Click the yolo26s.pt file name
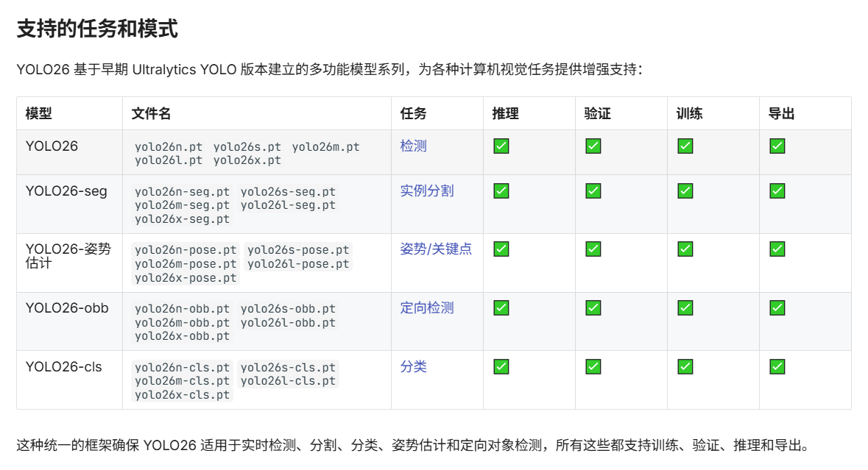This screenshot has height=470, width=868. tap(247, 147)
